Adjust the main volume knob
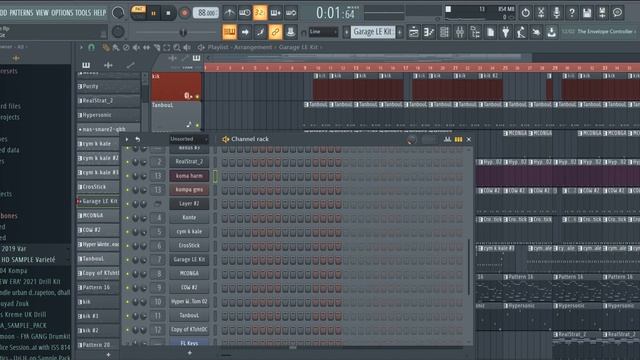Viewport: 640px width, 360px height. (x=118, y=13)
